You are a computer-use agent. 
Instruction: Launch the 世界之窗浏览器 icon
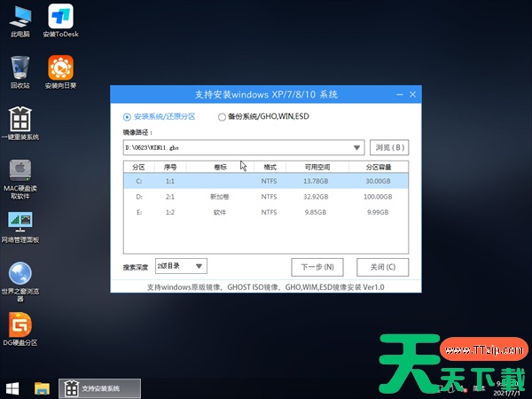pyautogui.click(x=20, y=282)
